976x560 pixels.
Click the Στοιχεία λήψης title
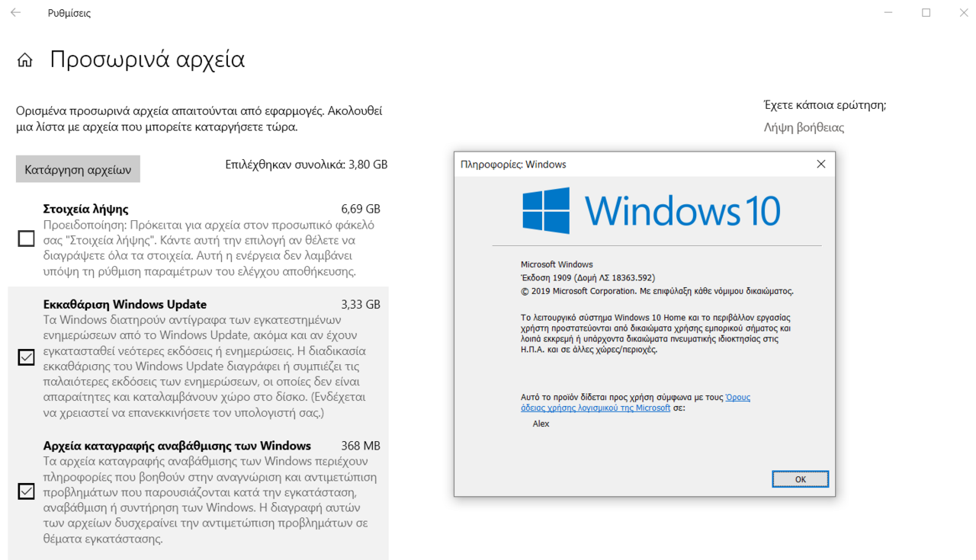coord(85,209)
